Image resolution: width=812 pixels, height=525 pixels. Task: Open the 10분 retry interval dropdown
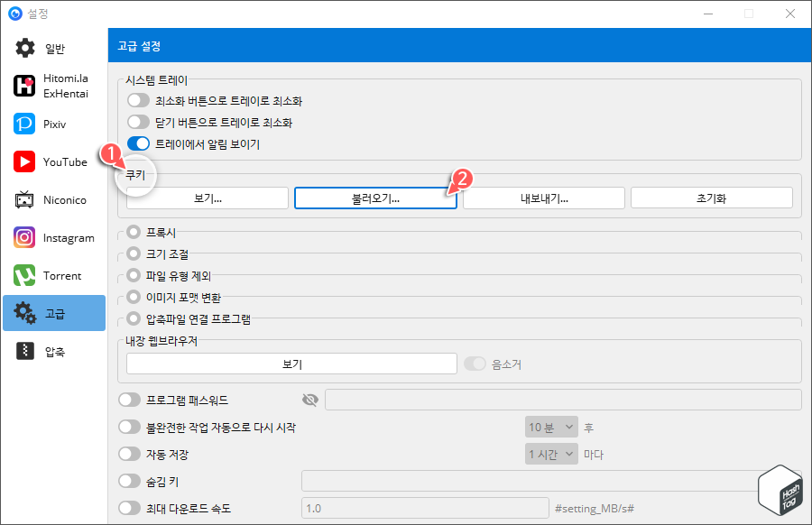[x=551, y=427]
